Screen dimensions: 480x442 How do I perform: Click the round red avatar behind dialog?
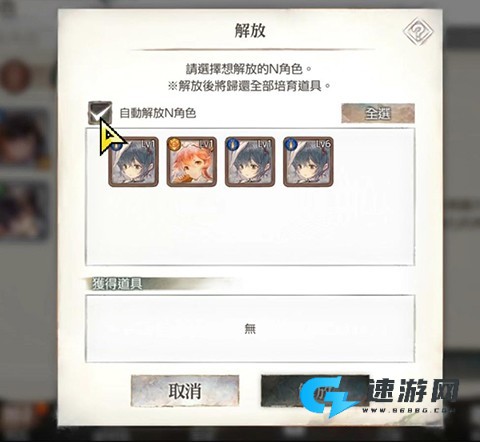(x=15, y=77)
